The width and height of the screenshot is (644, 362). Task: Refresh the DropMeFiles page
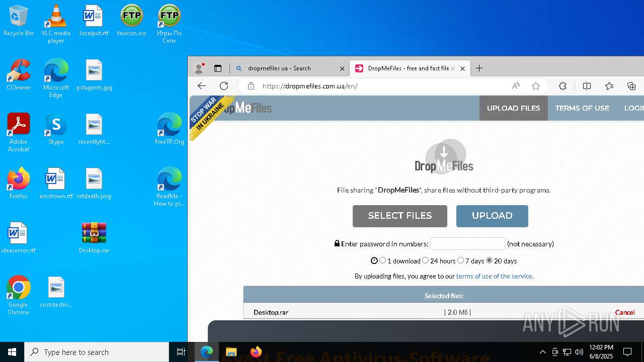[x=224, y=86]
